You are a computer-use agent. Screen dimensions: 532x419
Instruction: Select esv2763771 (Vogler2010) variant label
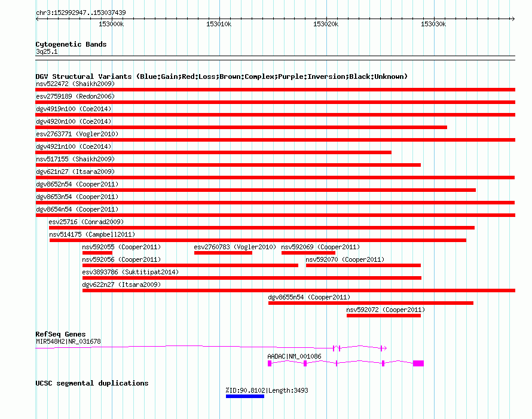[x=77, y=134]
